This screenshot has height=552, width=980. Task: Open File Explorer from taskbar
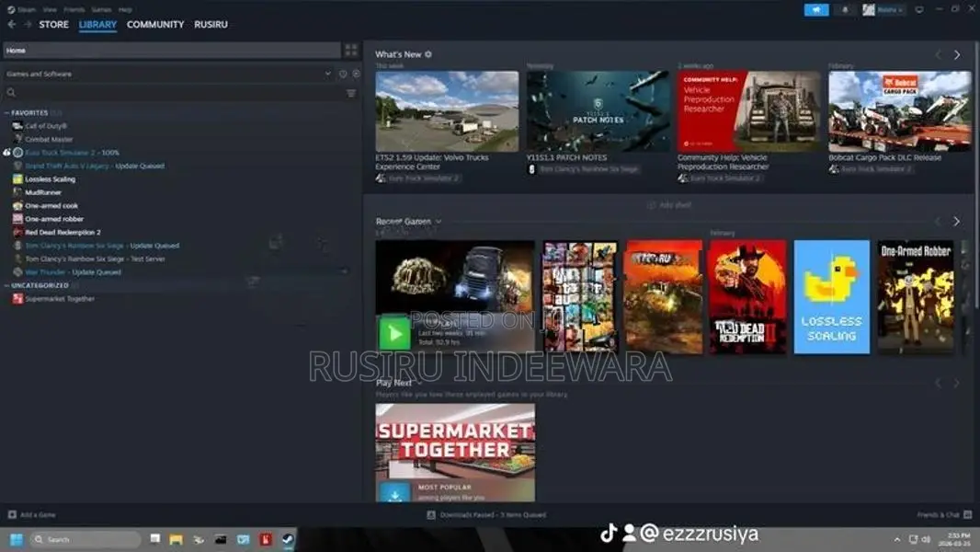point(177,539)
